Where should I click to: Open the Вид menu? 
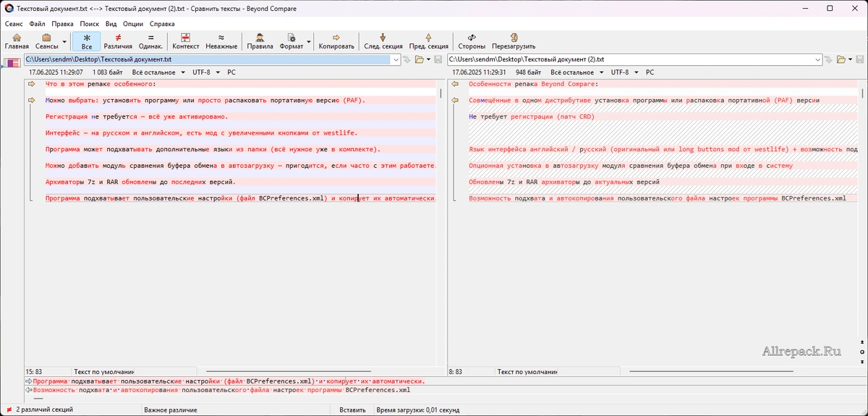(x=111, y=24)
